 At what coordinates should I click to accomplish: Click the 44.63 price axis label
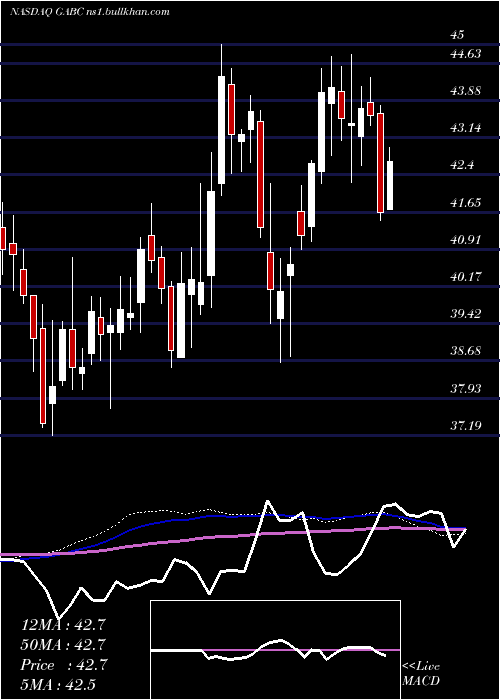(466, 54)
